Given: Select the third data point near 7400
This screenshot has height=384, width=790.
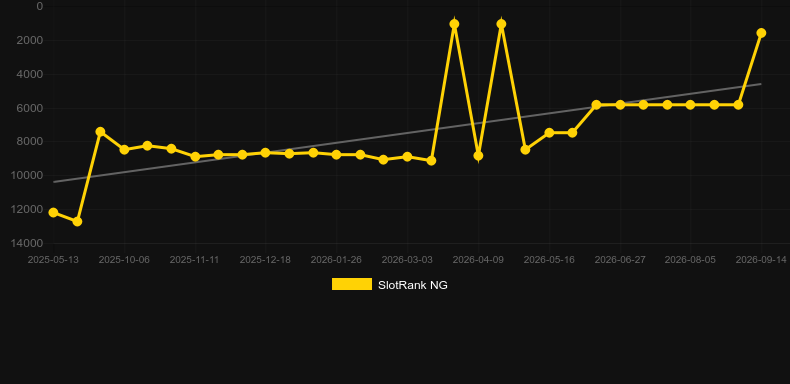Looking at the screenshot, I should pyautogui.click(x=100, y=132).
